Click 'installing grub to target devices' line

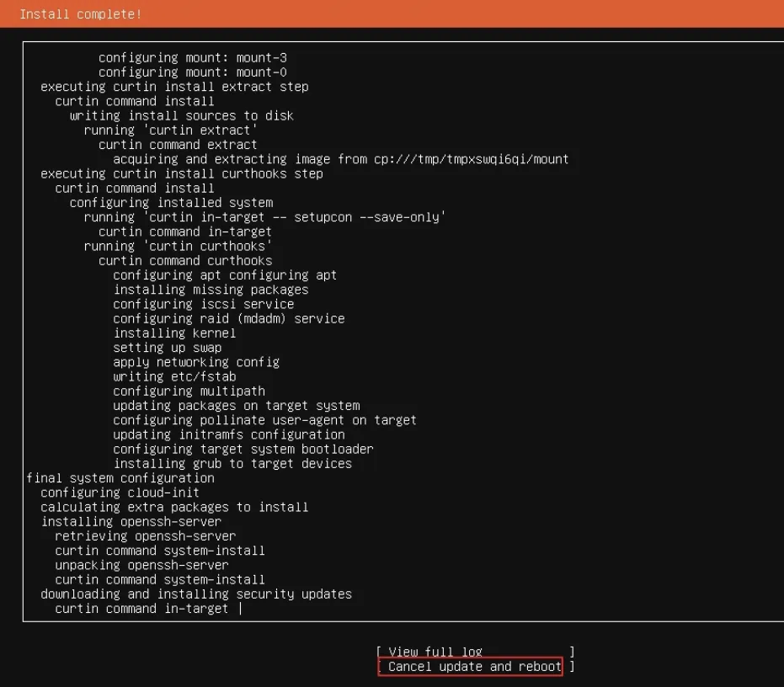click(x=232, y=464)
